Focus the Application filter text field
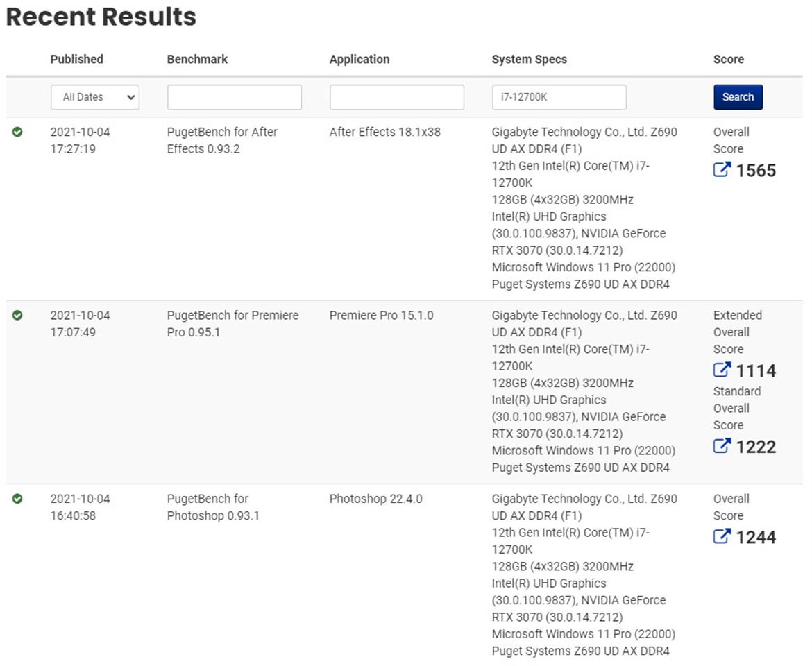812x666 pixels. coord(397,97)
